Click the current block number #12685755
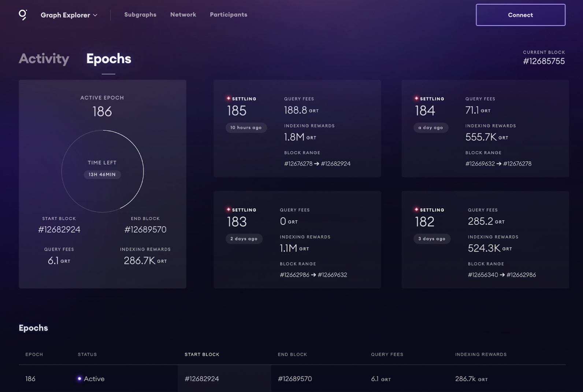 [x=543, y=61]
